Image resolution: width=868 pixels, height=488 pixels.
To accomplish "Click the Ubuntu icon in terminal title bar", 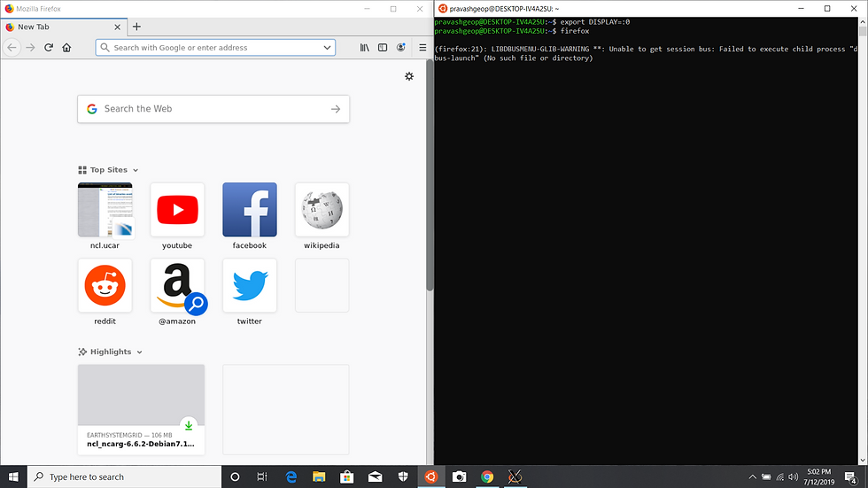I will pyautogui.click(x=442, y=8).
